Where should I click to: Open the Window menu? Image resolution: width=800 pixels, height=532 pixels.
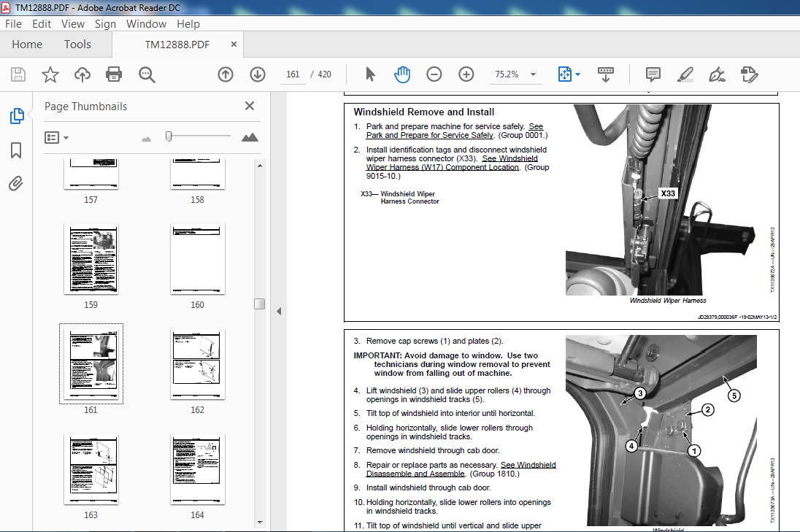pos(147,24)
